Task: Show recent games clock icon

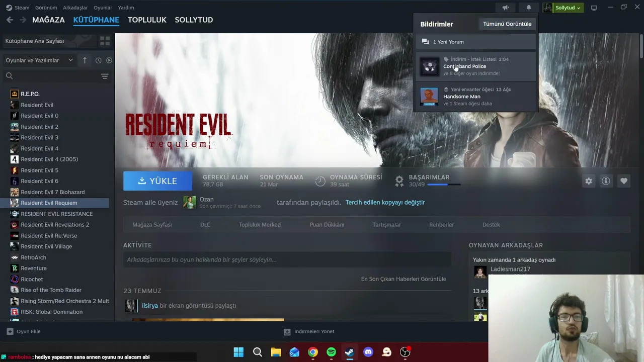Action: (x=98, y=60)
